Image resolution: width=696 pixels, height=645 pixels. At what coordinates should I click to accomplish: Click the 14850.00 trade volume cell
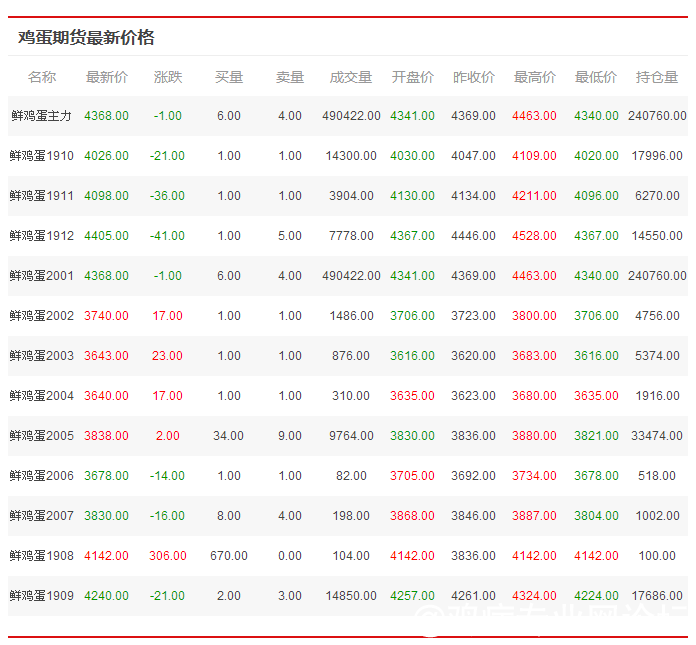[x=351, y=595]
